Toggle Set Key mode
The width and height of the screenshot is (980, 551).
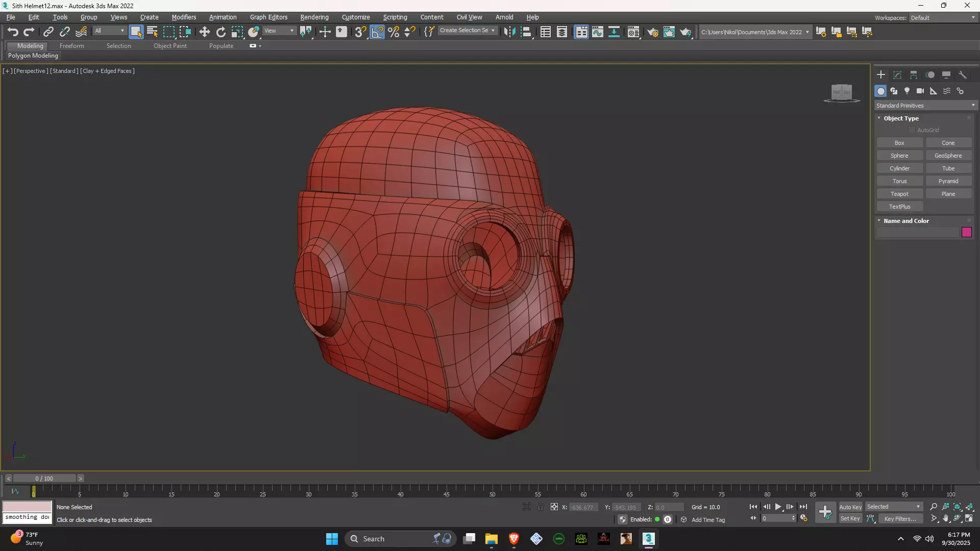(850, 519)
